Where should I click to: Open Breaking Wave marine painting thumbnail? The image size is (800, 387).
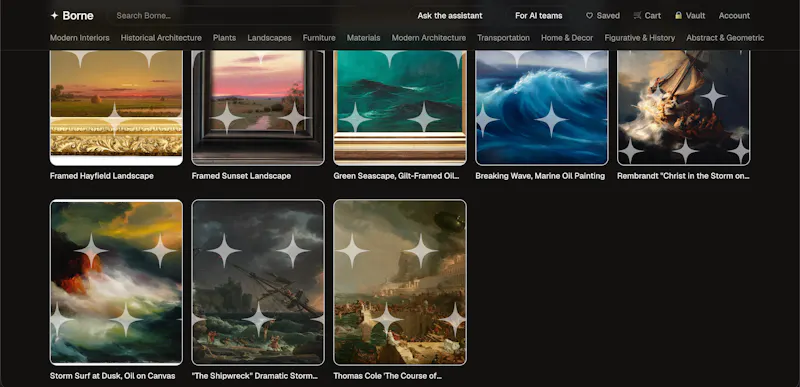(542, 108)
